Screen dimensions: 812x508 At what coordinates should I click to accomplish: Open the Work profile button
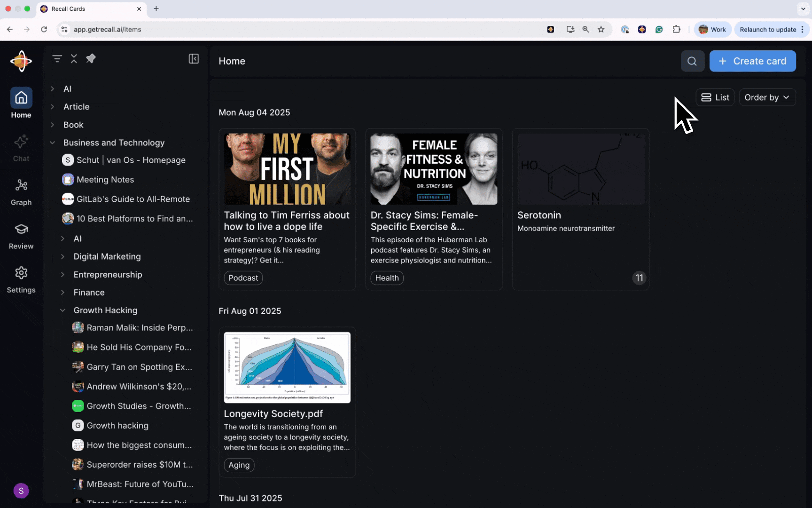point(712,29)
